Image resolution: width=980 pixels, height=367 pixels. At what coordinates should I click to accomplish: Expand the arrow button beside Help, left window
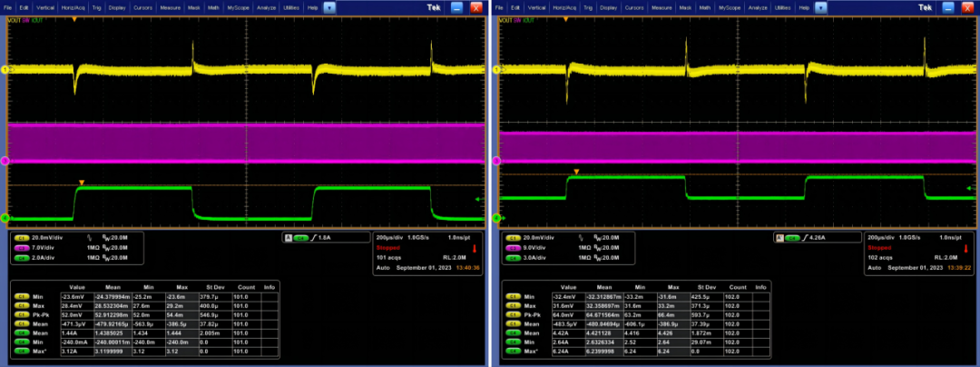(328, 7)
